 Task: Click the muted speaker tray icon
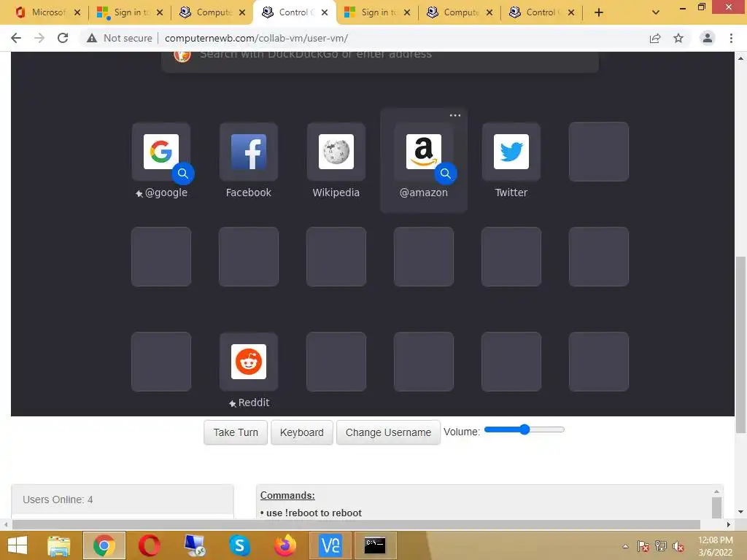678,546
